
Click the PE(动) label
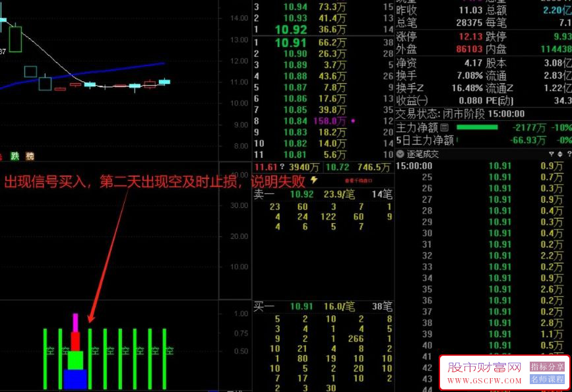click(499, 100)
